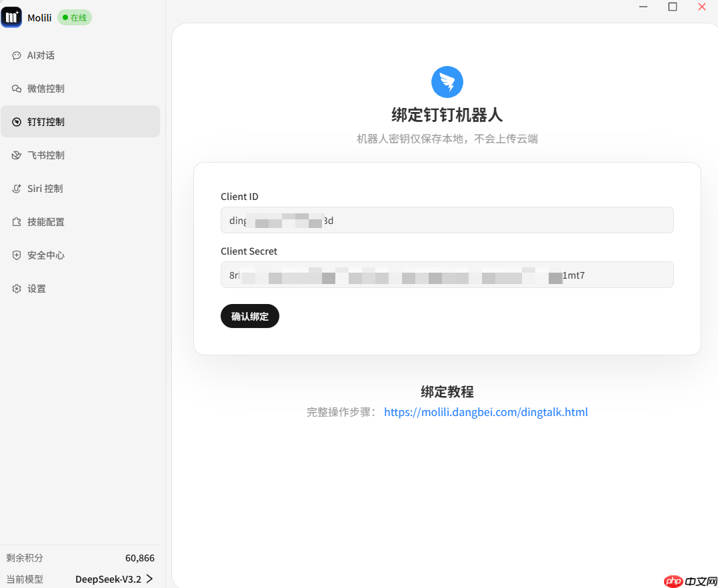Select the 钉钉控制 DingTalk icon

pyautogui.click(x=17, y=121)
